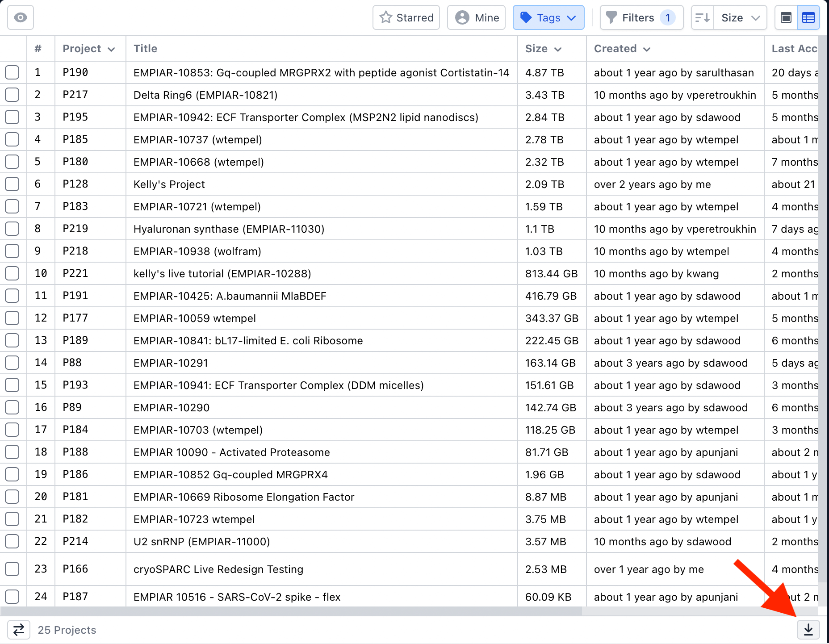This screenshot has width=829, height=644.
Task: Open the Hyaluronan synthase project title
Action: pyautogui.click(x=229, y=229)
